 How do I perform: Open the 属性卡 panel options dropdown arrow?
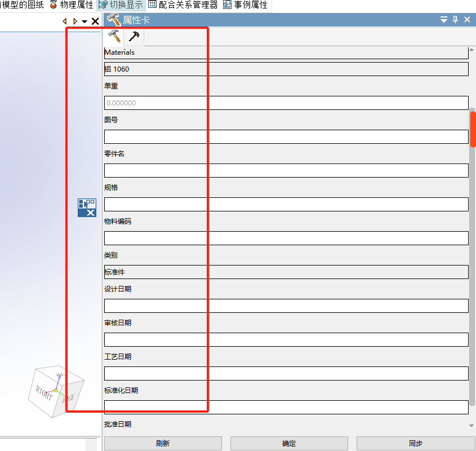444,20
